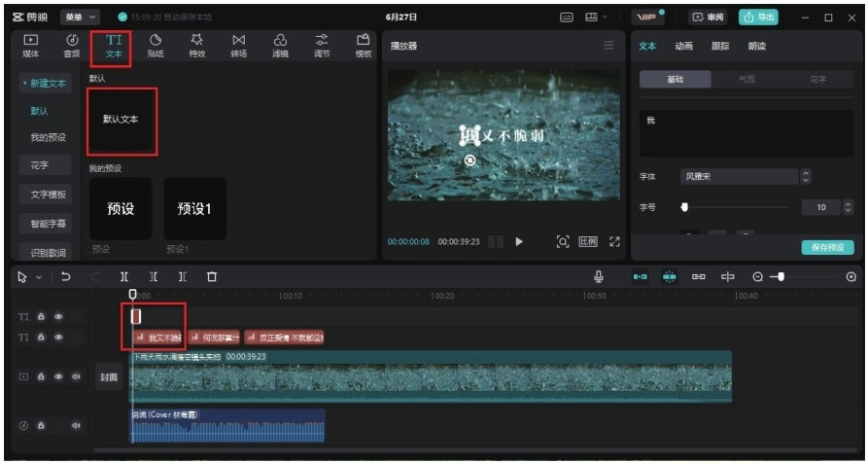Click the font size 字号 stepper arrows
The image size is (868, 463).
[x=848, y=208]
